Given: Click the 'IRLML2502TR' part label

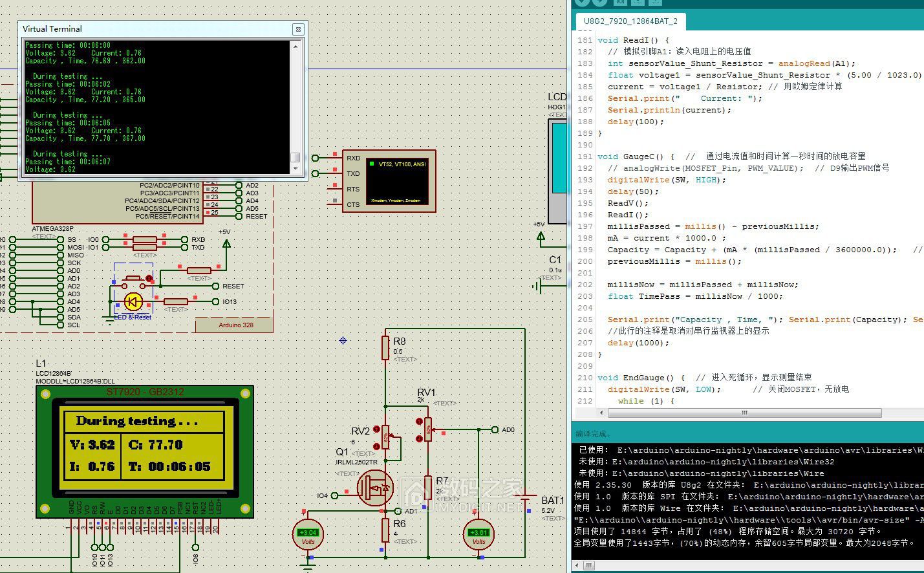Looking at the screenshot, I should tap(356, 462).
